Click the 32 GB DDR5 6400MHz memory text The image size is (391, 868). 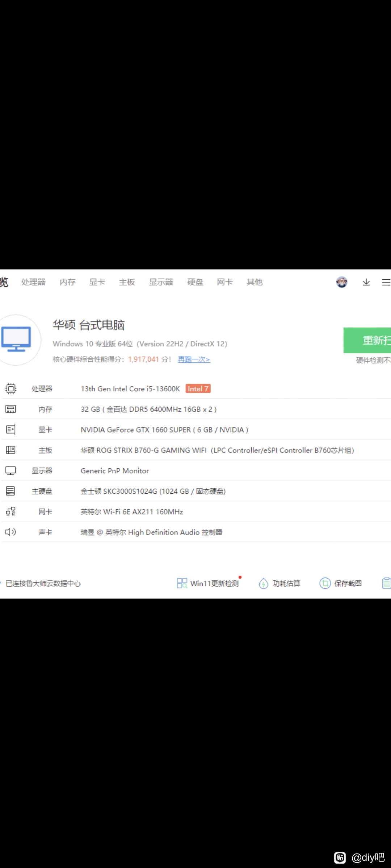coord(149,409)
